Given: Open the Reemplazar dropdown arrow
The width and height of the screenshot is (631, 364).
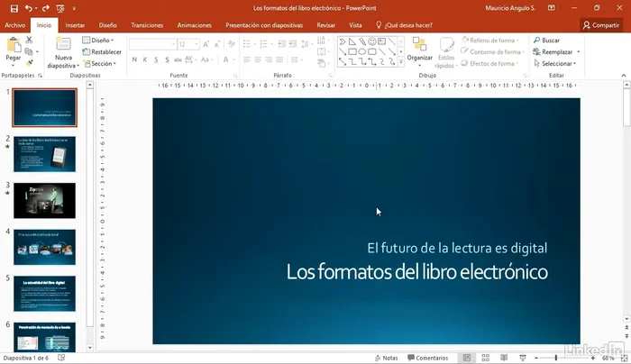Looking at the screenshot, I should pos(579,52).
